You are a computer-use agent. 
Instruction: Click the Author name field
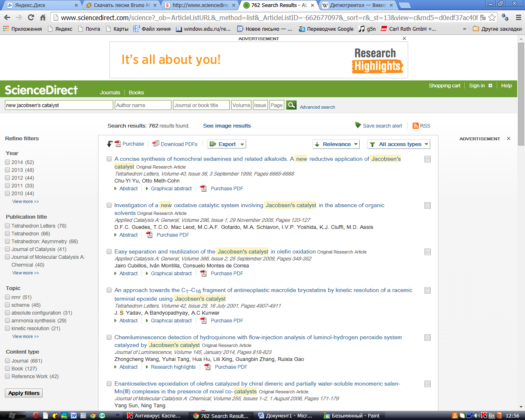pos(143,105)
